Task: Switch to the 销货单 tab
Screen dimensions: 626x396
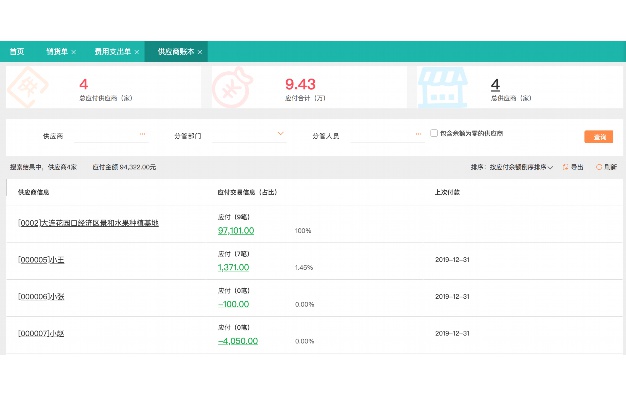Action: click(57, 51)
